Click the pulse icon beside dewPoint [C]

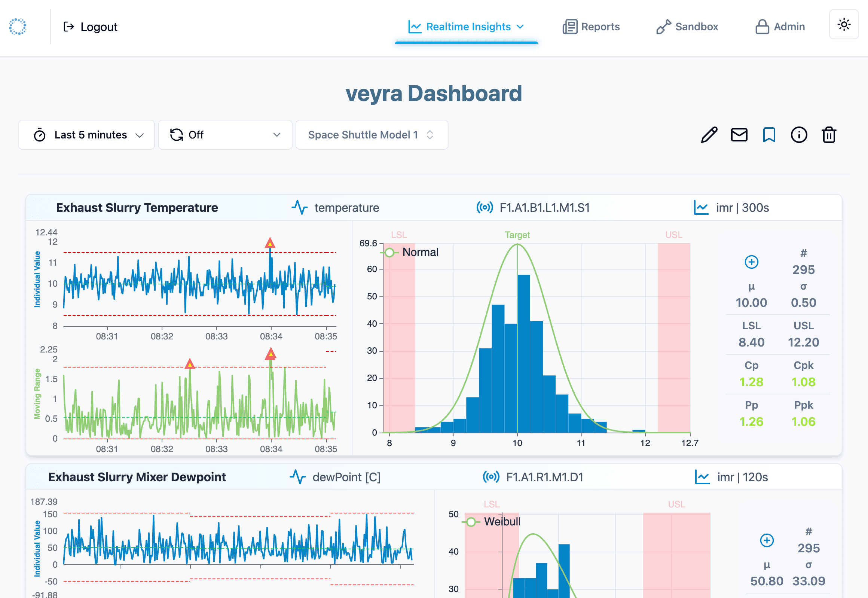click(x=298, y=477)
